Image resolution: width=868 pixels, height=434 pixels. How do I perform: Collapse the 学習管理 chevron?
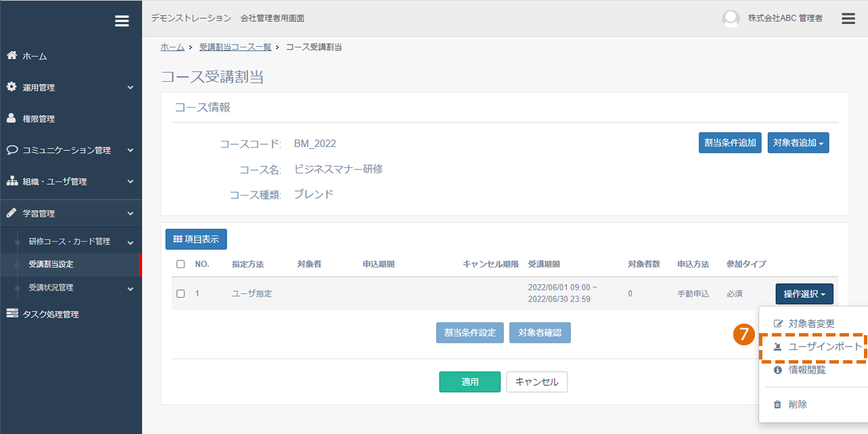coord(130,213)
